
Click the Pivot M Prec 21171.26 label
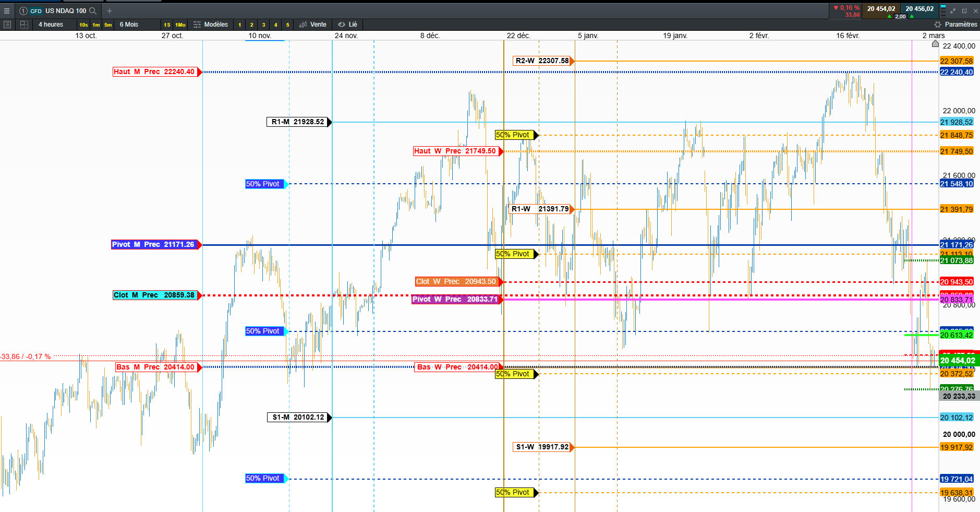(154, 244)
